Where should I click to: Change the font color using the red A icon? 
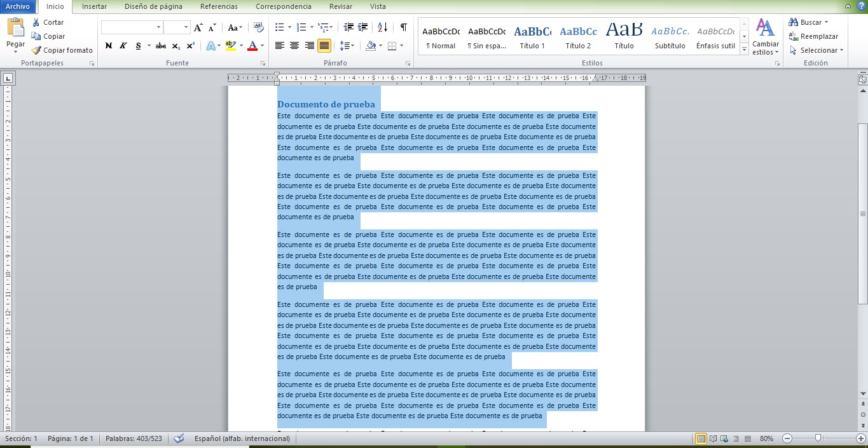[x=253, y=46]
